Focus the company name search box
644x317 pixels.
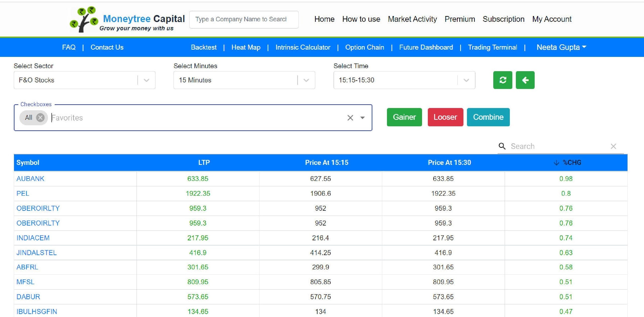click(244, 19)
